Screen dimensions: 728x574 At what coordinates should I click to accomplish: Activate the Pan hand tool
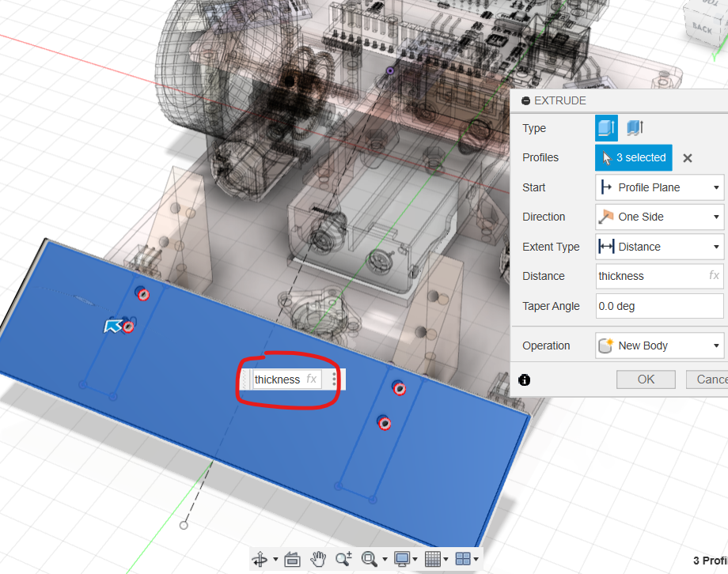[x=317, y=560]
